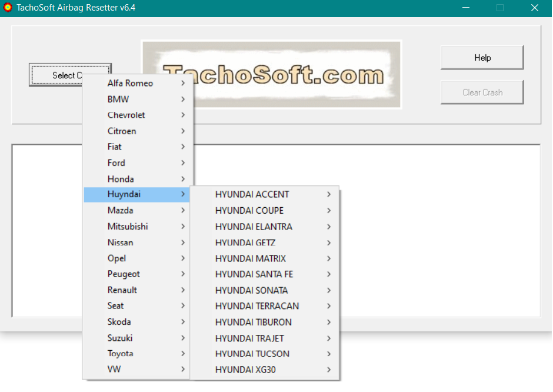Choose Chevrolet from the make list
553x392 pixels.
(x=138, y=115)
